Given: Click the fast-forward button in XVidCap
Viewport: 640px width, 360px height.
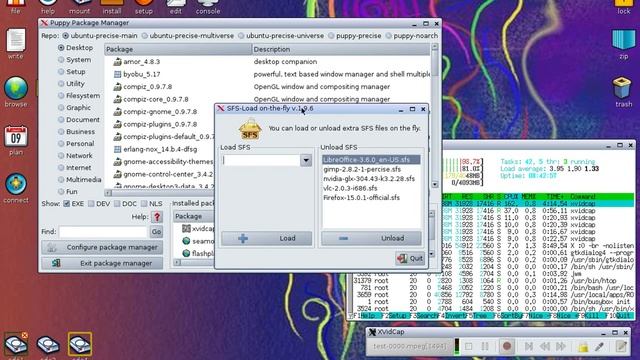Looking at the screenshot, I should coord(561,347).
